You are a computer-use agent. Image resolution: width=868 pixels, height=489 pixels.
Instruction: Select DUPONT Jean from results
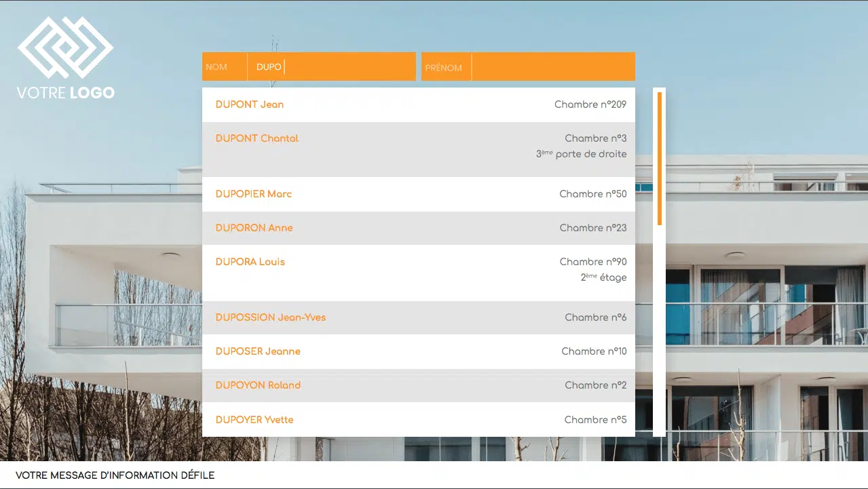250,104
